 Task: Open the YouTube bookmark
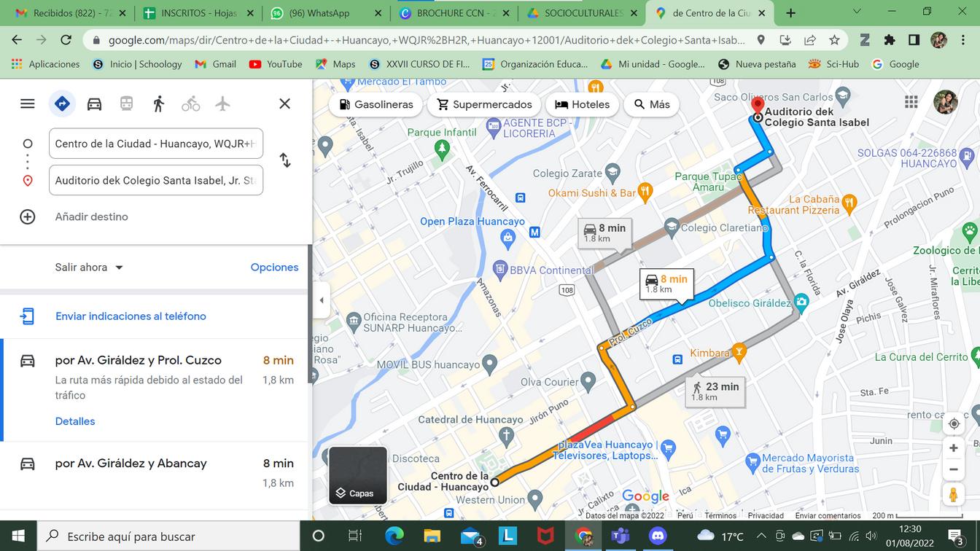tap(276, 64)
